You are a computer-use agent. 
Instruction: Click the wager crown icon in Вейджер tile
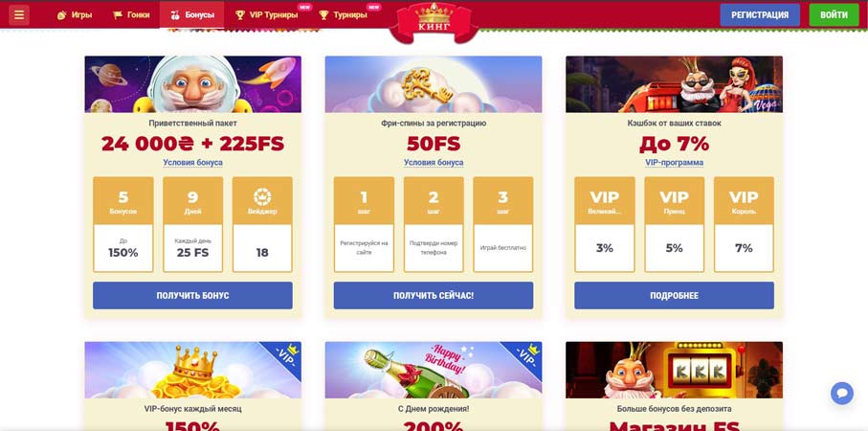tap(262, 196)
